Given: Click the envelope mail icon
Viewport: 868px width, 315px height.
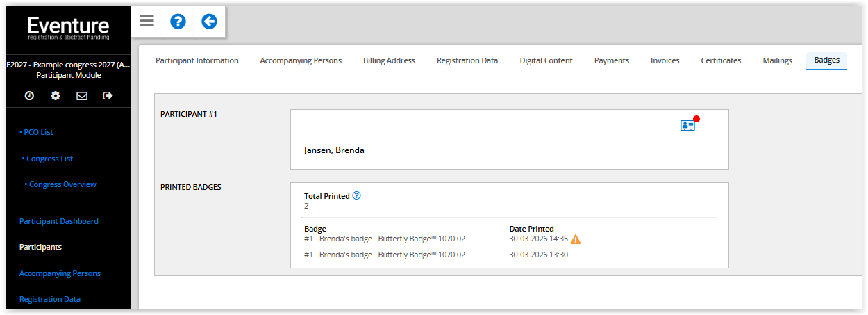Looking at the screenshot, I should [82, 96].
